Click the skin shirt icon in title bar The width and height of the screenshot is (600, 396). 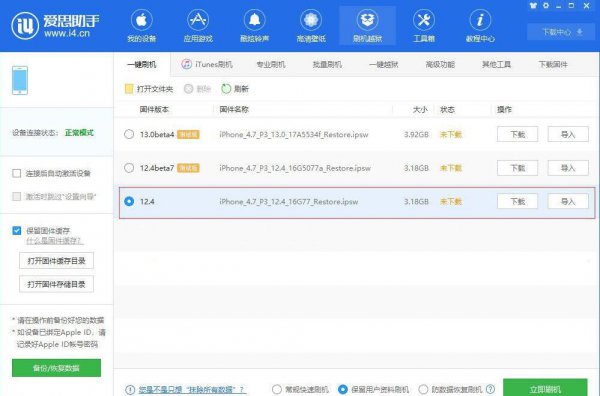(x=533, y=6)
